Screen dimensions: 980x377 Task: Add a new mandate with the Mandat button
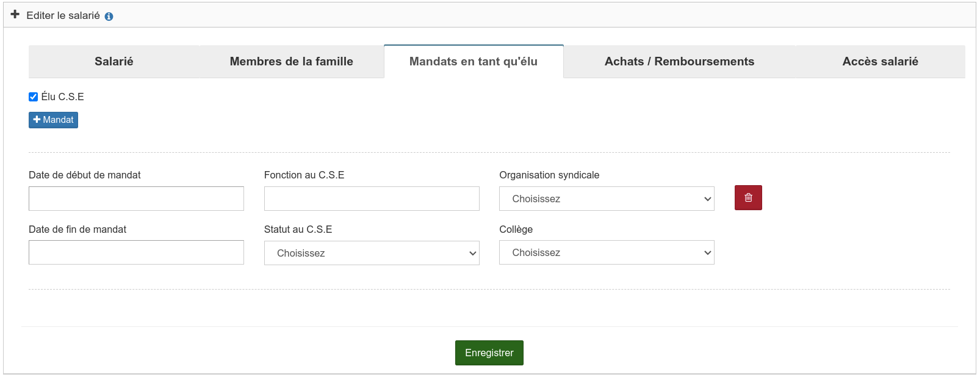53,120
